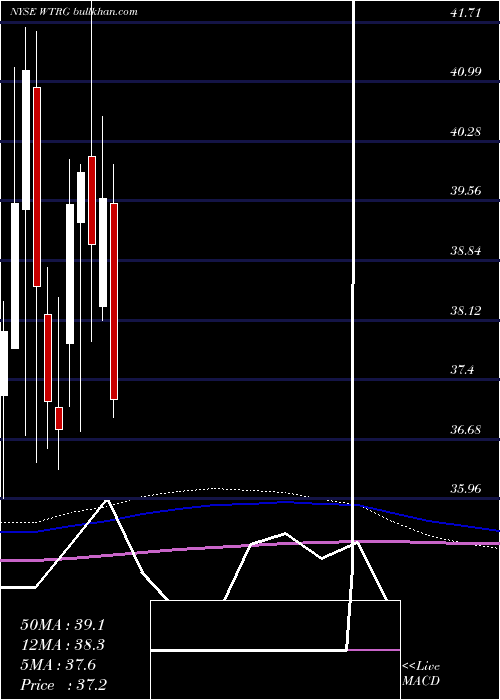Click the 40.28 price axis label

pos(466,132)
